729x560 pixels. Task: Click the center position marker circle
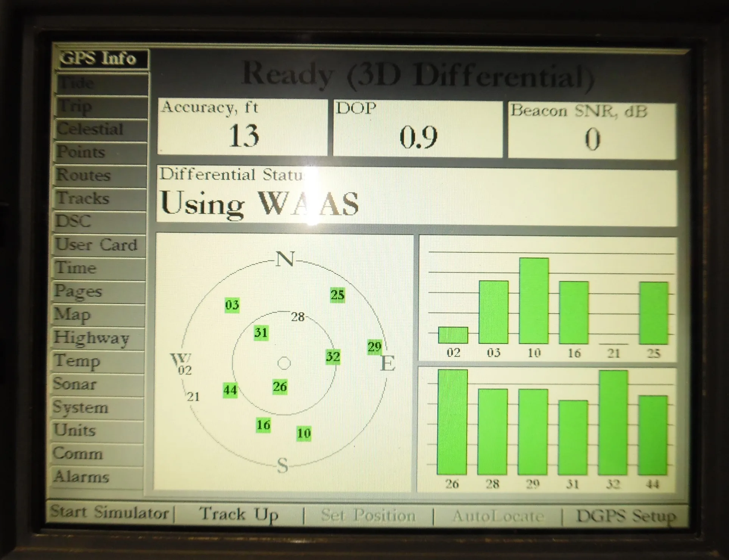point(284,363)
